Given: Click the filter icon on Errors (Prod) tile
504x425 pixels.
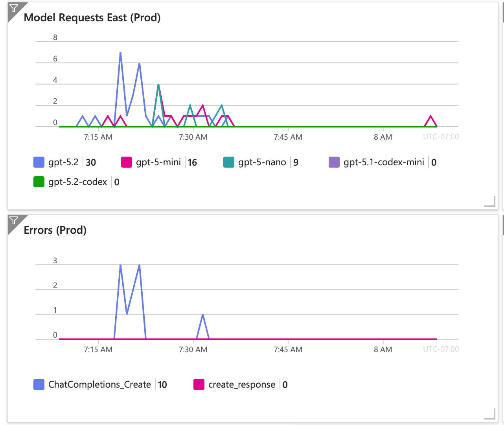Looking at the screenshot, I should (14, 221).
